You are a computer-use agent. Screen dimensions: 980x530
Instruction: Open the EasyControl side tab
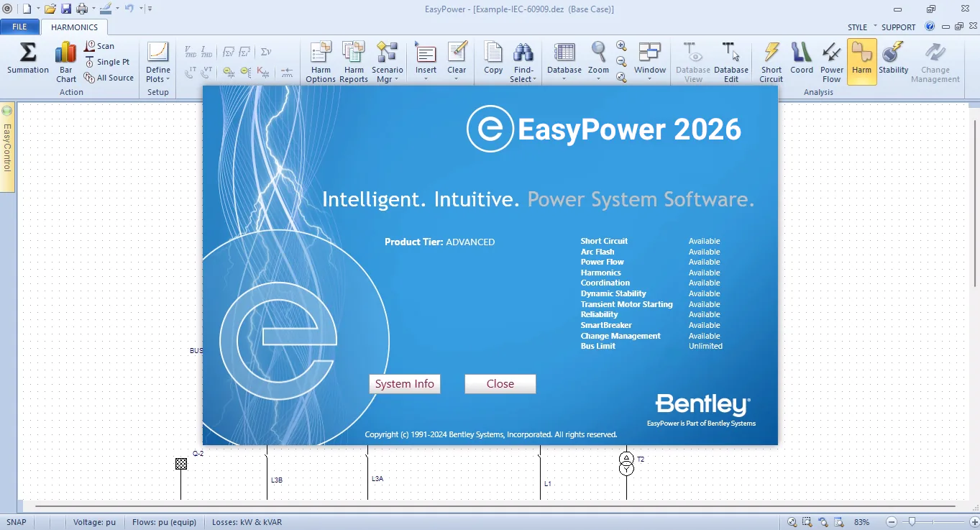tap(7, 147)
